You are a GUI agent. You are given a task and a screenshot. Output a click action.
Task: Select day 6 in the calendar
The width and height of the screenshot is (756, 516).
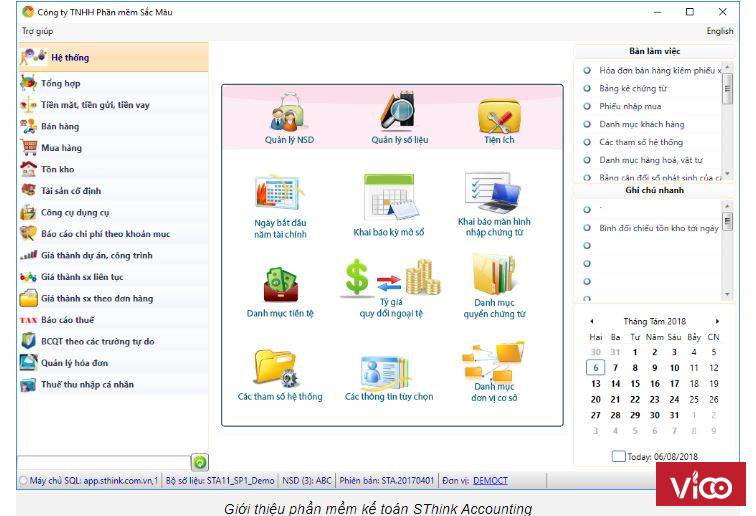tap(595, 367)
